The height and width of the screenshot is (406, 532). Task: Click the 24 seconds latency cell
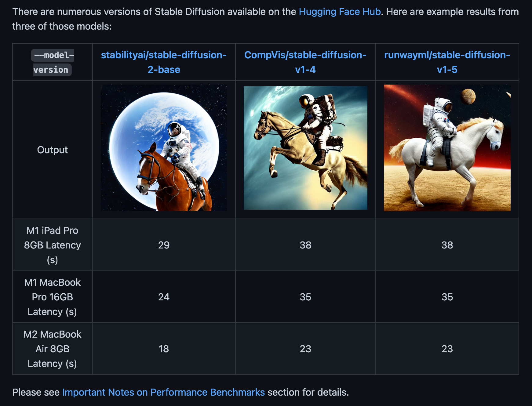pyautogui.click(x=164, y=297)
